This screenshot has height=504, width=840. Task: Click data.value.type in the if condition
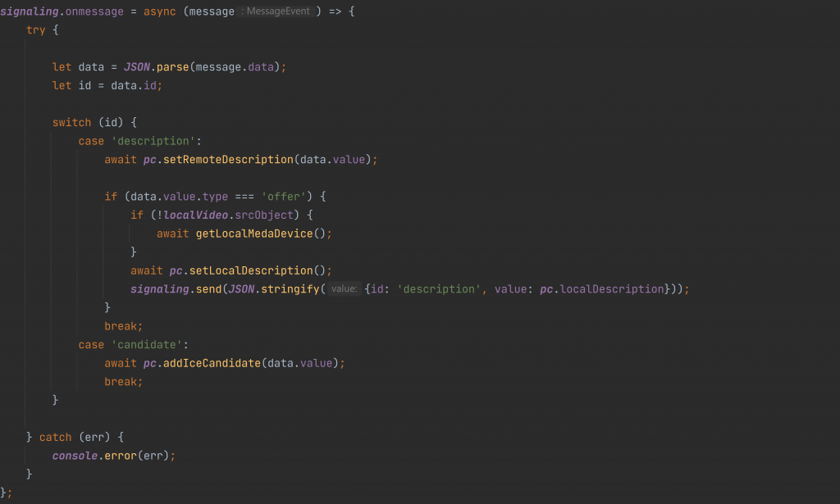[x=180, y=197]
